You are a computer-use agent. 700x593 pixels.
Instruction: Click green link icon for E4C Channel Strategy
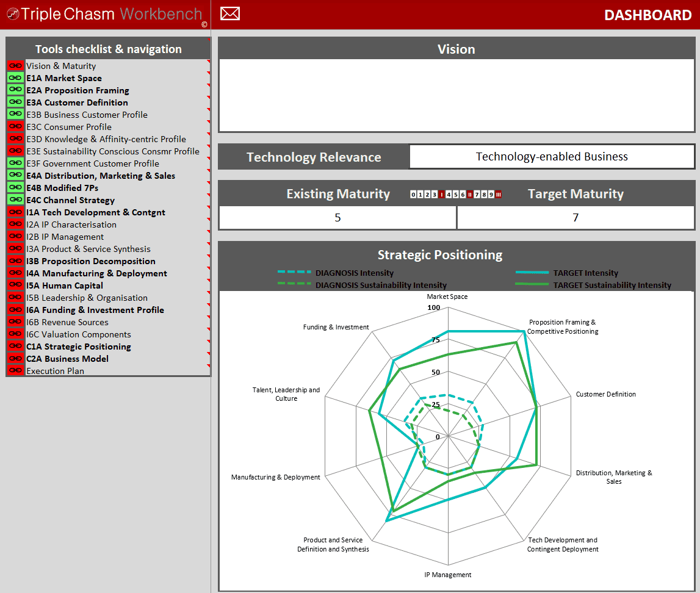15,200
